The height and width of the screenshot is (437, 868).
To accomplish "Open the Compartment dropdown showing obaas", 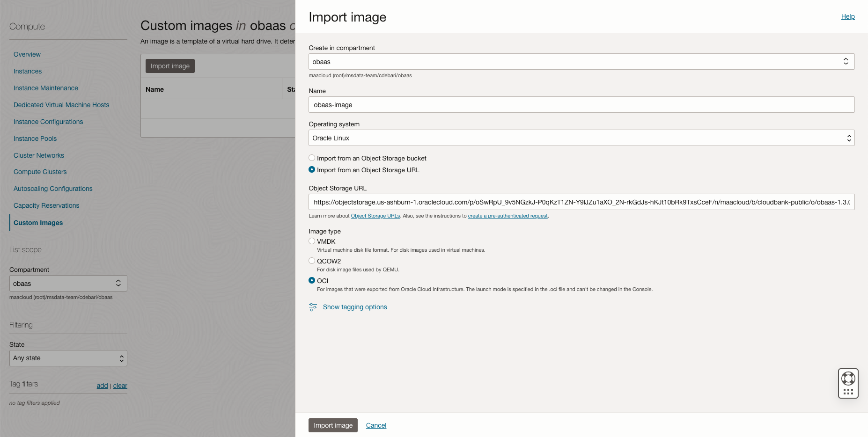I will tap(68, 283).
